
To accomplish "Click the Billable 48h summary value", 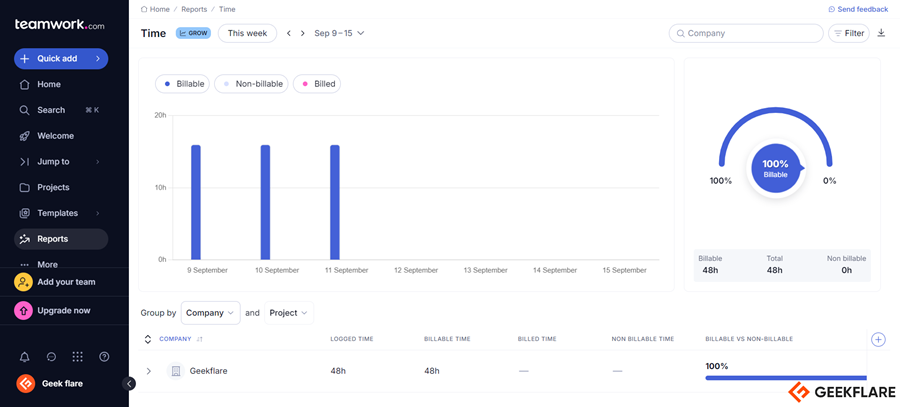I will 710,270.
